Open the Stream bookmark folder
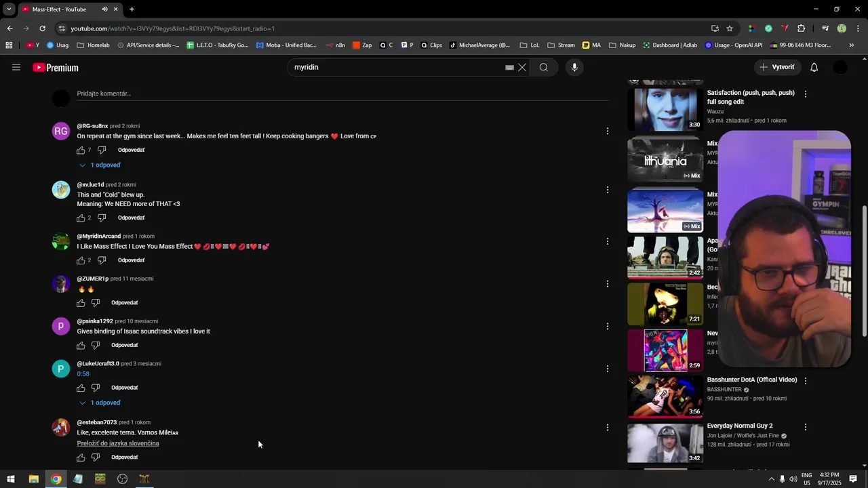Viewport: 868px width, 488px height. [x=561, y=45]
